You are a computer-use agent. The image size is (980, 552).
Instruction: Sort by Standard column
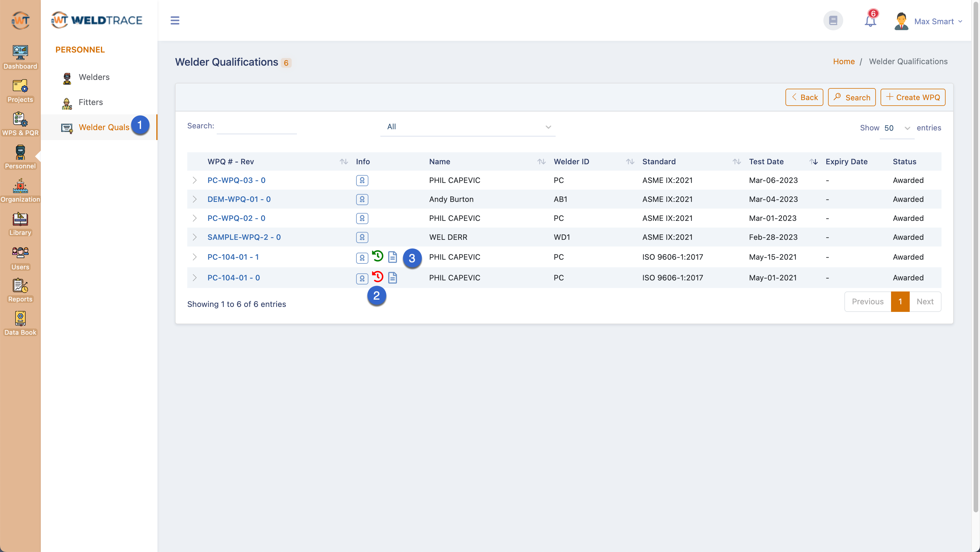click(692, 162)
